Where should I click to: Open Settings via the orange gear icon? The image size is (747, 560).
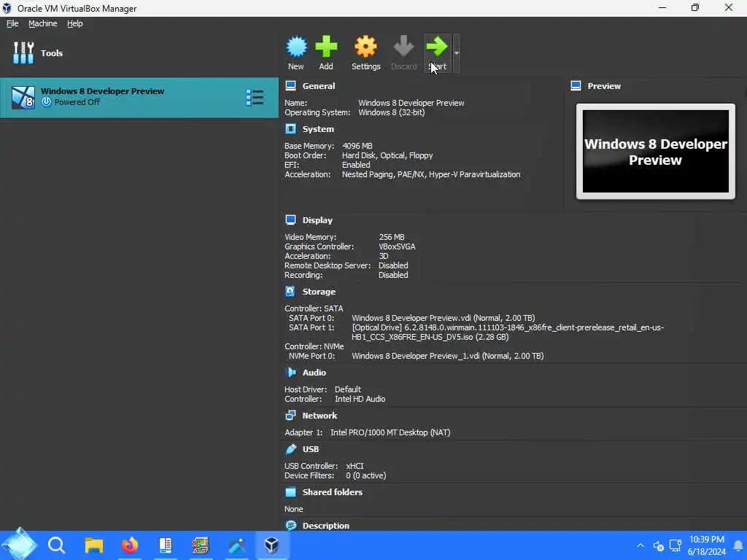[365, 47]
